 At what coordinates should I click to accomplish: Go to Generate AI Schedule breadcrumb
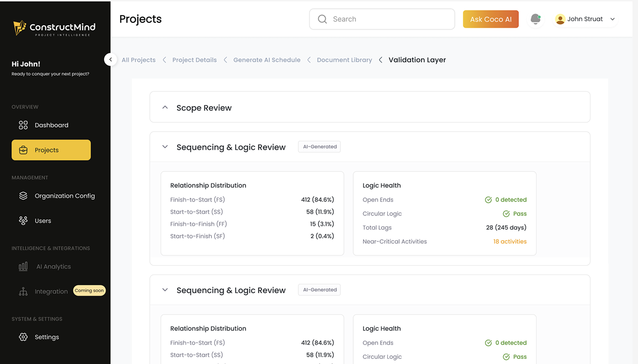click(267, 60)
